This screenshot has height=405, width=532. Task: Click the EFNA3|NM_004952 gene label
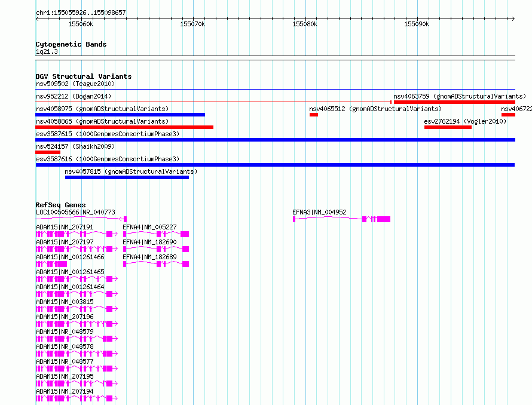(319, 212)
